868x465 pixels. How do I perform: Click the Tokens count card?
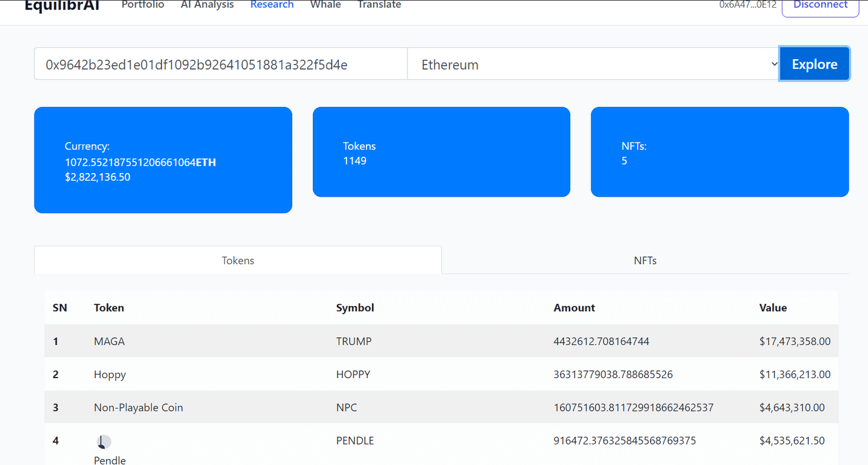[x=441, y=152]
